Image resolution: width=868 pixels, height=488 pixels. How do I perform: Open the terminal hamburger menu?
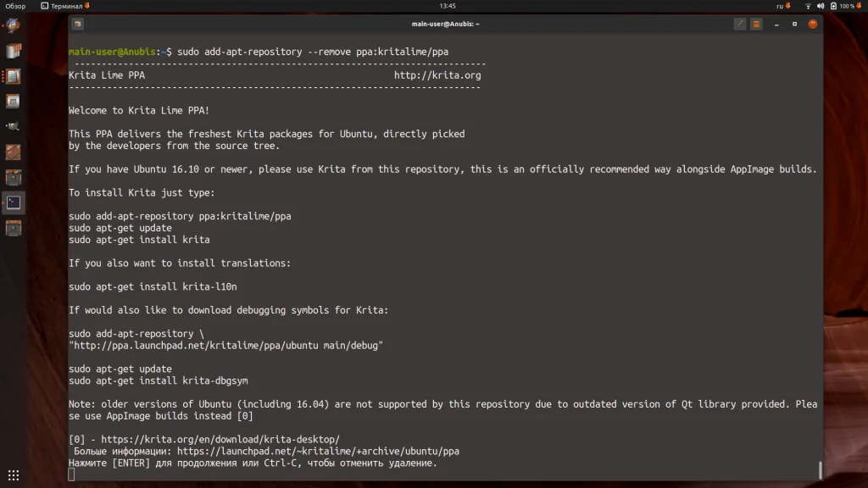tap(756, 24)
